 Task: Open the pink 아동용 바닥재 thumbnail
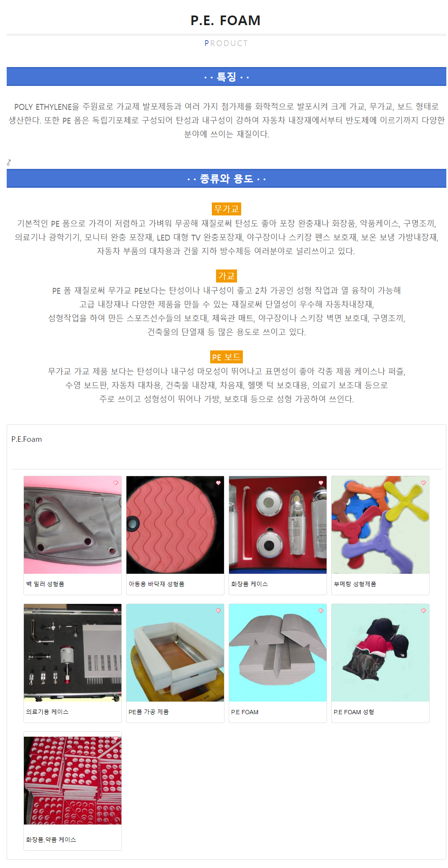175,525
